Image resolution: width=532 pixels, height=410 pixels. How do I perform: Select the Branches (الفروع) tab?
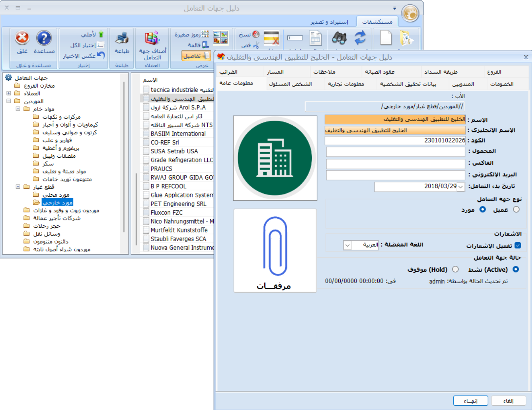point(494,72)
